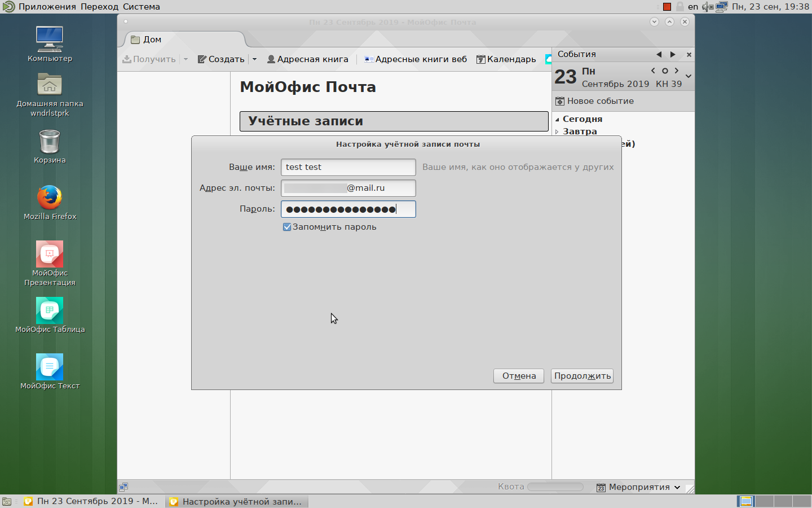812x508 pixels.
Task: Uncheck Запомнить пароль checkbox
Action: pyautogui.click(x=287, y=227)
